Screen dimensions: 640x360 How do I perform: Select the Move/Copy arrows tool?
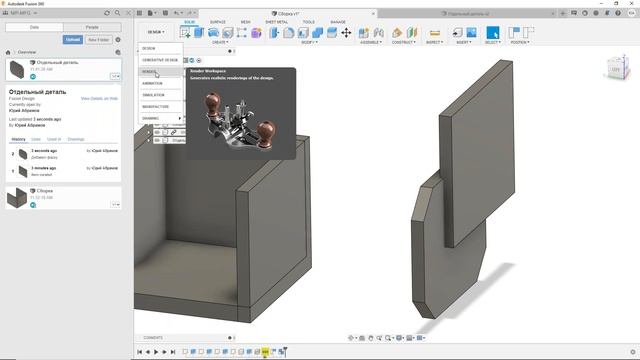point(346,33)
